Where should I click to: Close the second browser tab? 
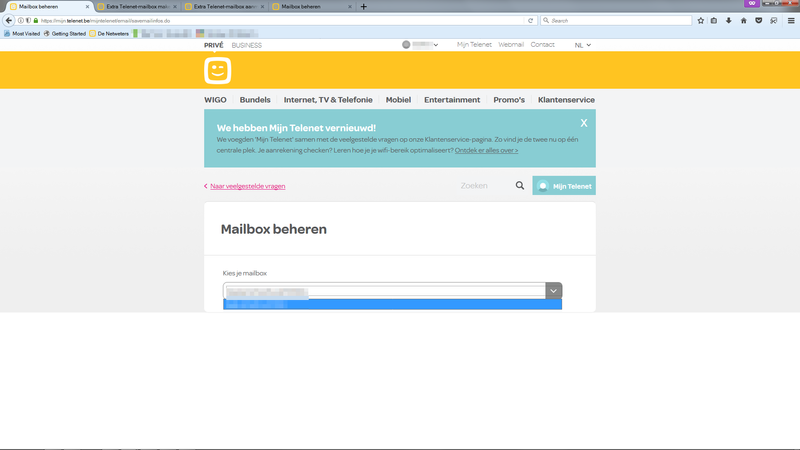(175, 7)
